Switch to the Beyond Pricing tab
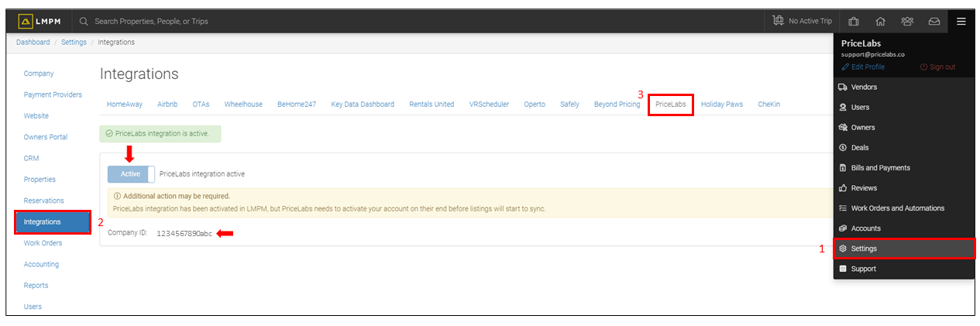The width and height of the screenshot is (980, 326). (x=617, y=104)
